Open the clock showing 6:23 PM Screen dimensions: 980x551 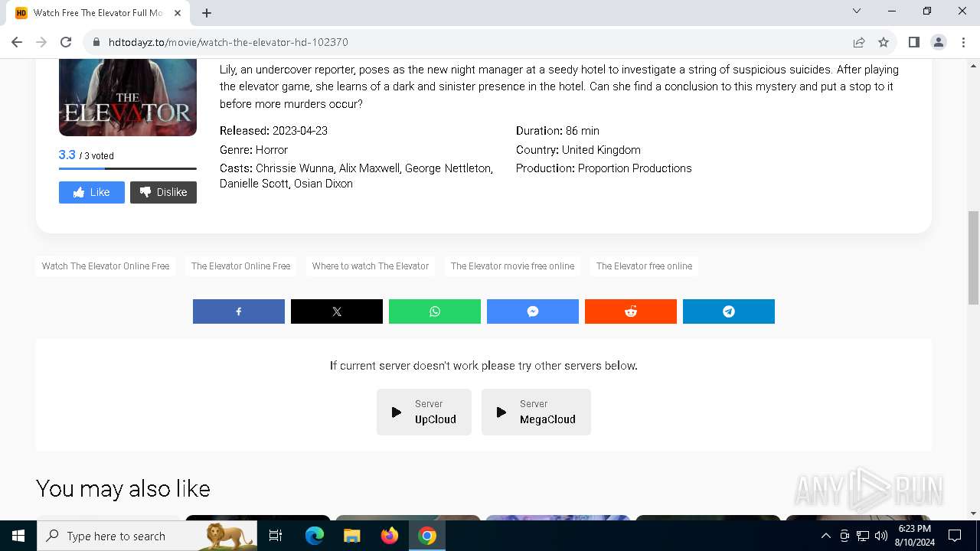click(914, 536)
